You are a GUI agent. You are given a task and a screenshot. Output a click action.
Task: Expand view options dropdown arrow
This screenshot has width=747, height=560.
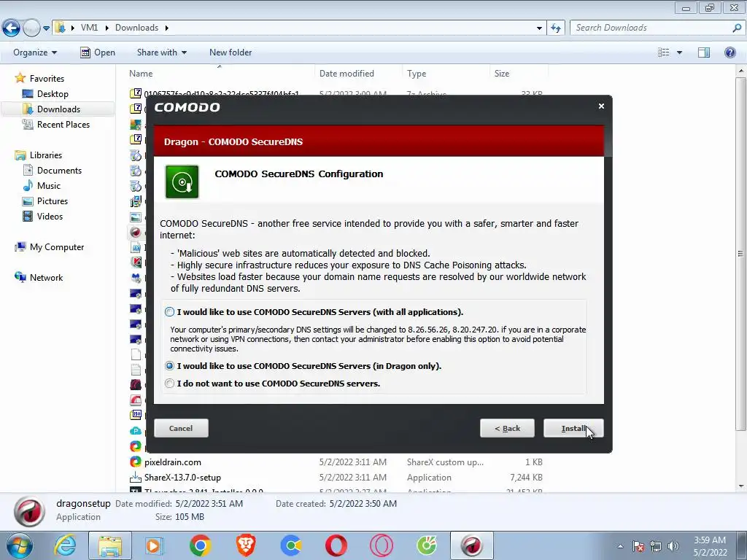click(x=679, y=52)
